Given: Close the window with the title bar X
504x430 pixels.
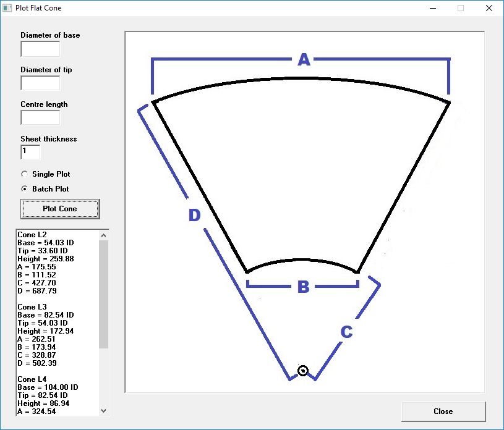Looking at the screenshot, I should click(x=489, y=8).
